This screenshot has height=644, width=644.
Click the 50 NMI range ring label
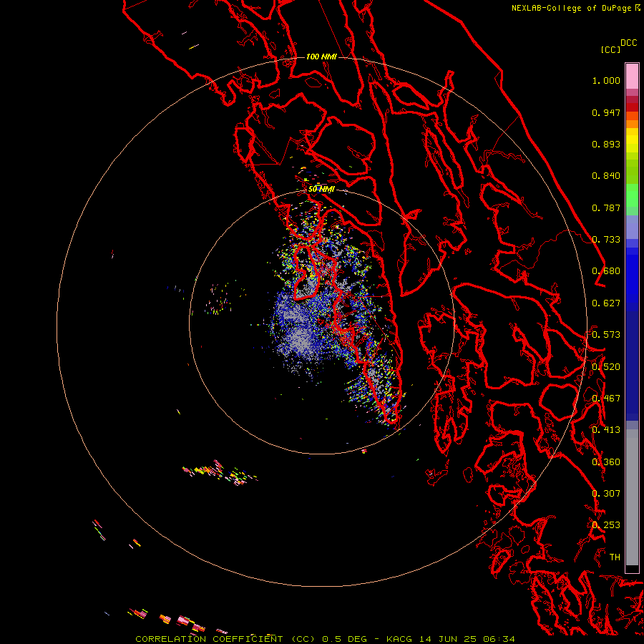[321, 190]
